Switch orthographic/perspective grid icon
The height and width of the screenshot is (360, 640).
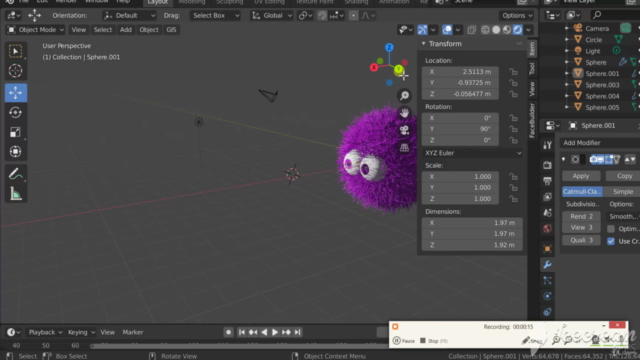tap(404, 147)
